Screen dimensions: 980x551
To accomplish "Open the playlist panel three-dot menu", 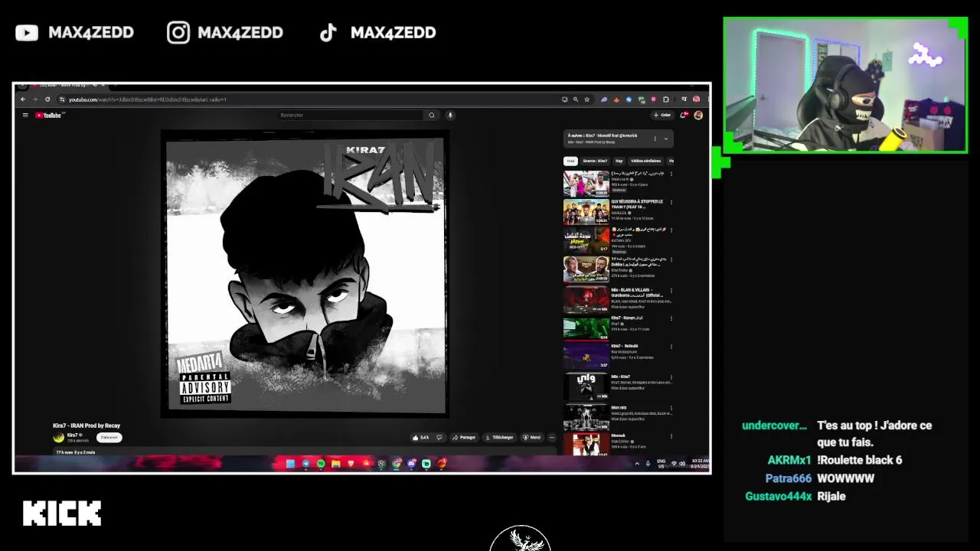I will tap(655, 139).
